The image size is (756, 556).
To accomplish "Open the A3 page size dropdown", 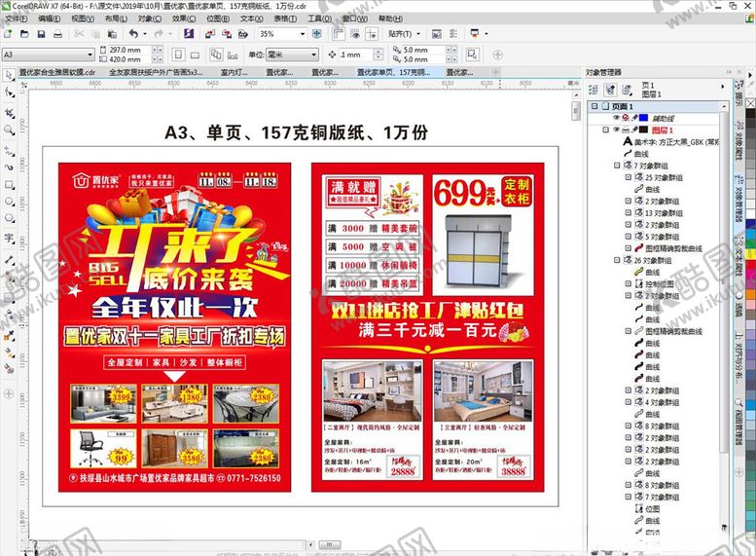I will [90, 55].
